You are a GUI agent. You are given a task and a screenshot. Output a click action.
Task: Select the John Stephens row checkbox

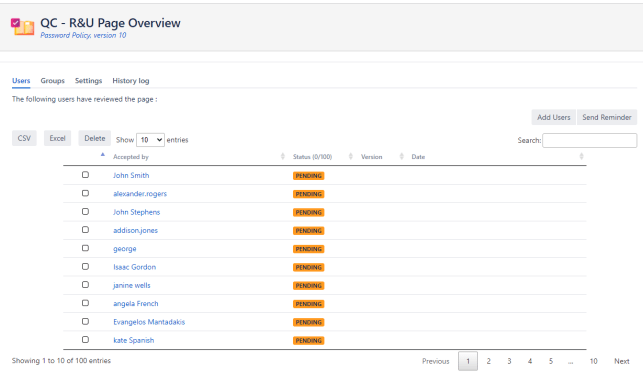pyautogui.click(x=85, y=212)
